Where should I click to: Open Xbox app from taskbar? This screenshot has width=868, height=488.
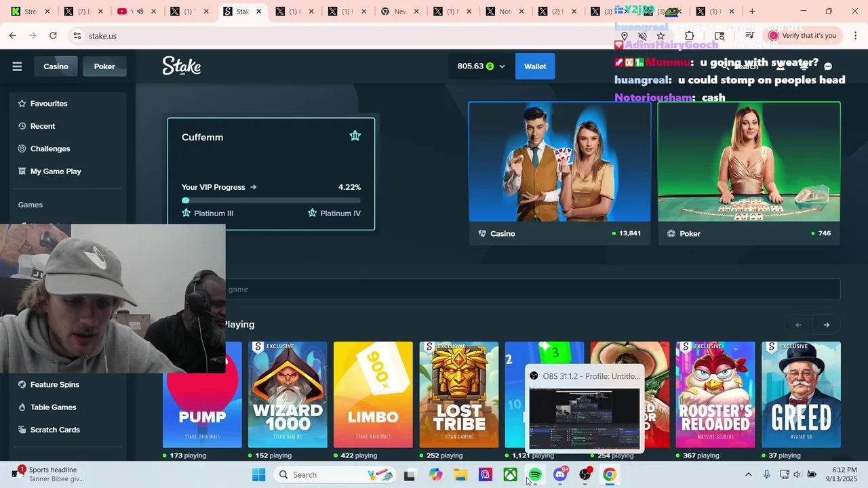point(510,475)
